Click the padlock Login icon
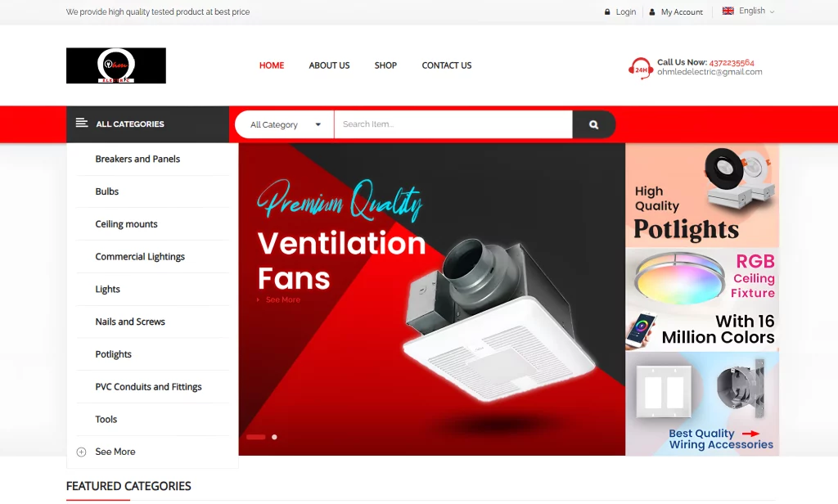 607,12
